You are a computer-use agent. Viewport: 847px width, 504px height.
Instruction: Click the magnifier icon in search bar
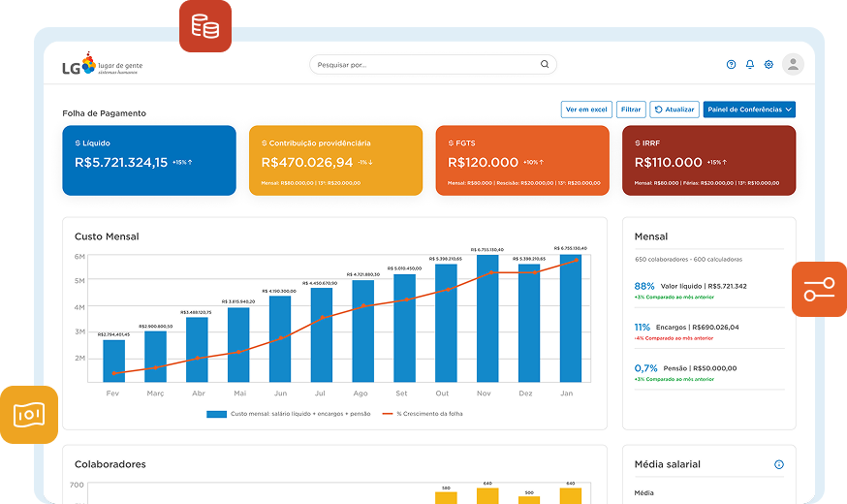(x=545, y=65)
